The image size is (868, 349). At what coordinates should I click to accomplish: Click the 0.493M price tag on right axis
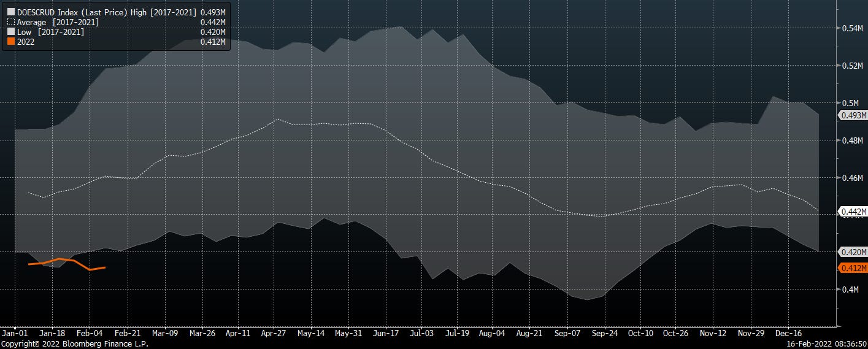(853, 115)
